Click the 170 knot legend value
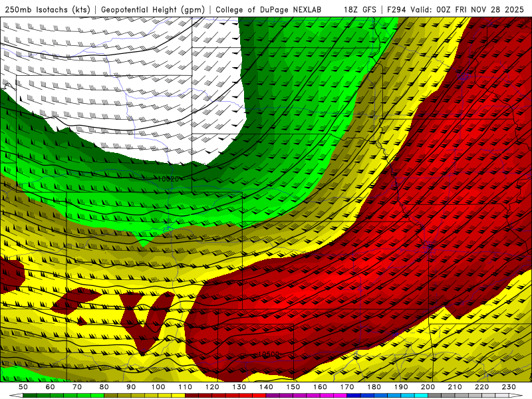The height and width of the screenshot is (399, 532). pos(347,387)
